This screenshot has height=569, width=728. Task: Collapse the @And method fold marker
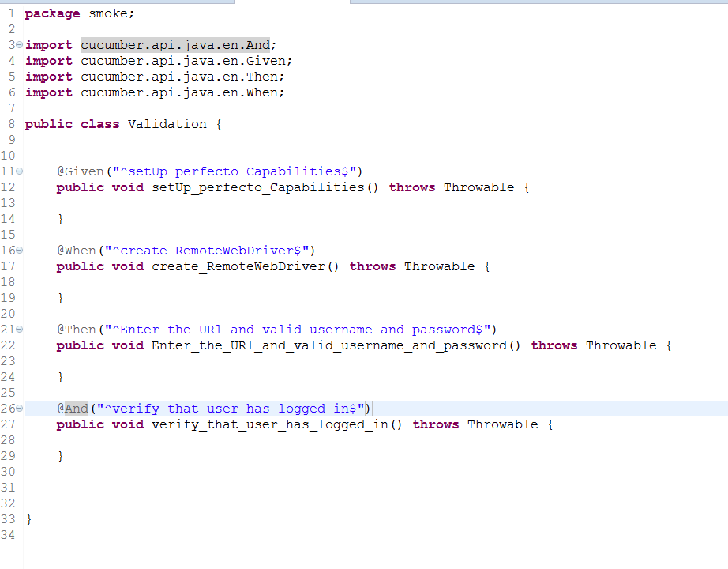19,409
